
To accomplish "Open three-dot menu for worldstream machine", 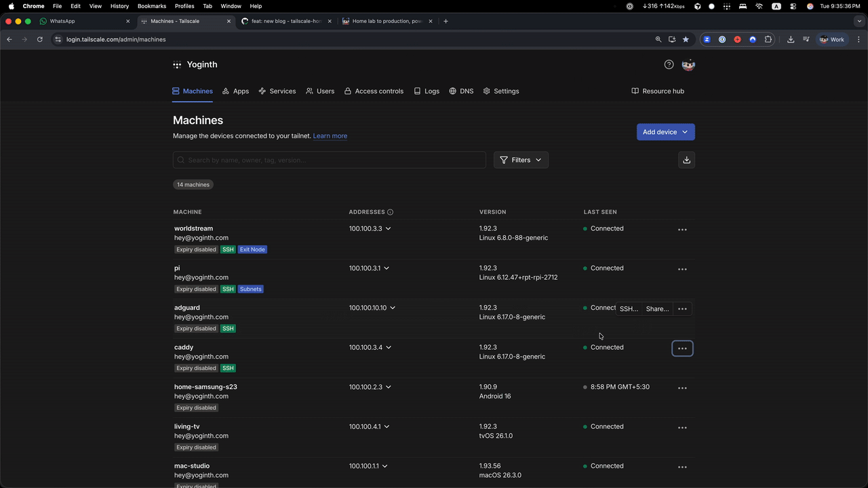I will 682,230.
